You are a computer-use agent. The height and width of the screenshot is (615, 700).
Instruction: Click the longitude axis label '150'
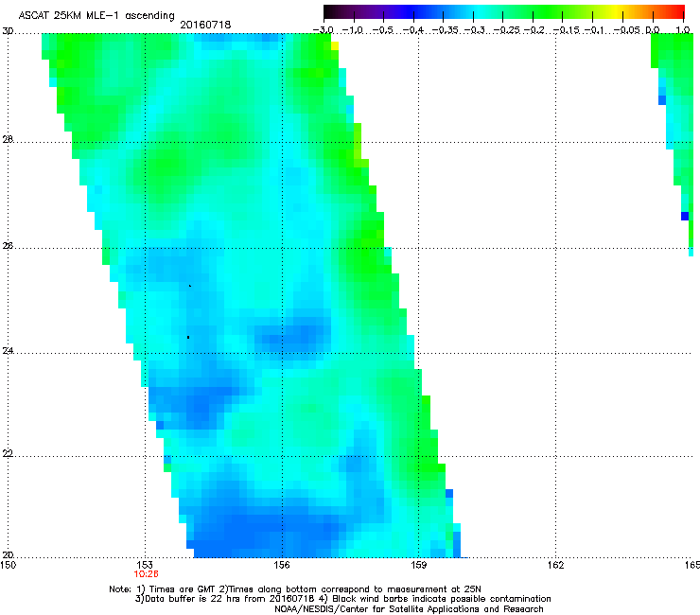[8, 565]
